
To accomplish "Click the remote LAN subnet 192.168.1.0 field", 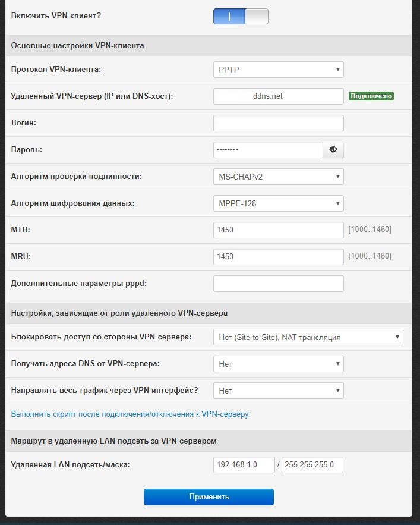I will click(x=244, y=465).
